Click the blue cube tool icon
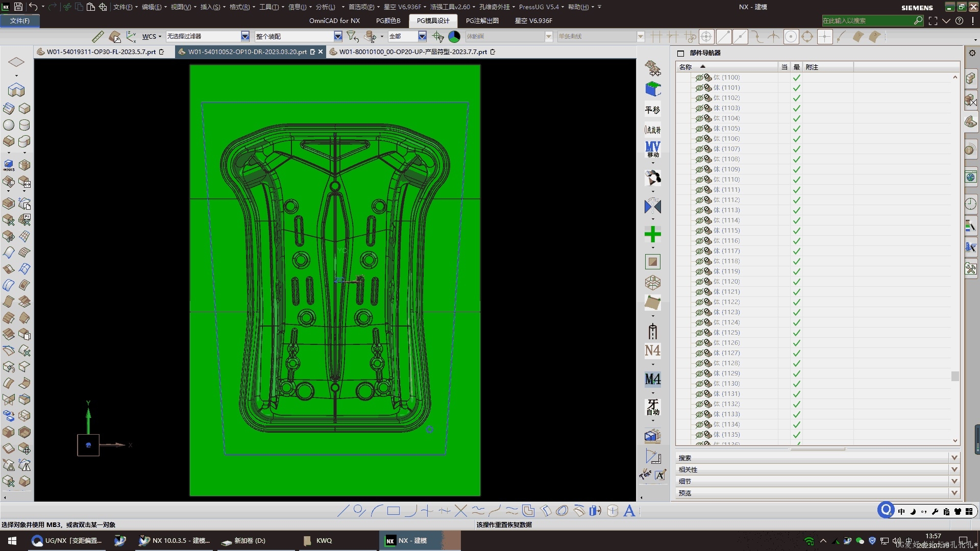 point(652,89)
